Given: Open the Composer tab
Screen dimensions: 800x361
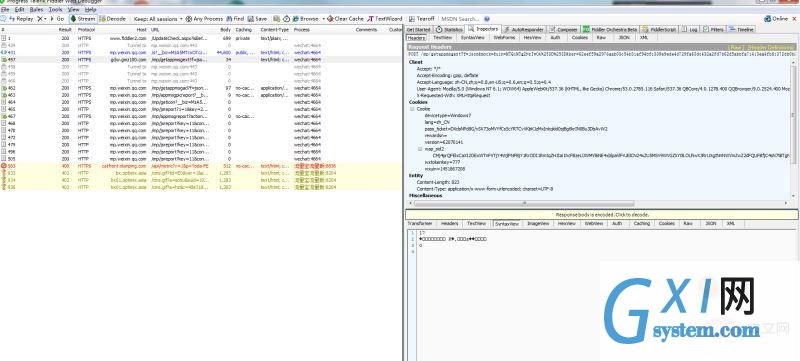Looking at the screenshot, I should tap(563, 30).
